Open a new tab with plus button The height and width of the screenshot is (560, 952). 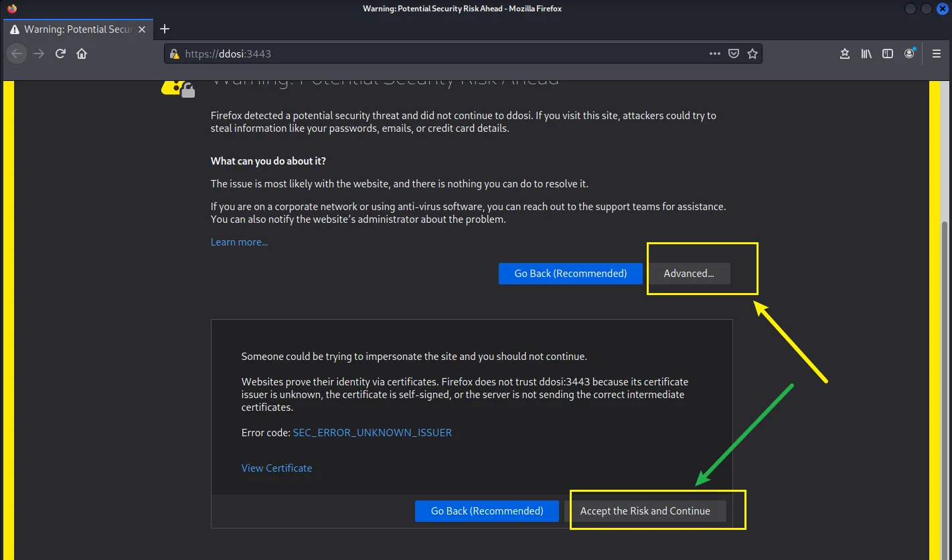(x=165, y=29)
